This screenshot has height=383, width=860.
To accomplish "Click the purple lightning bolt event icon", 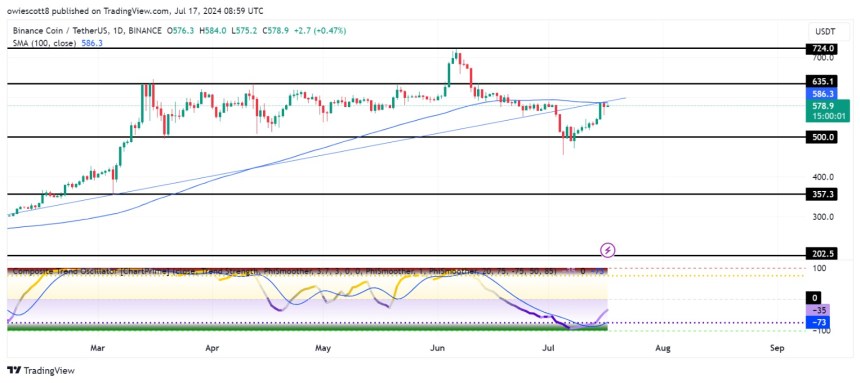I will (608, 251).
